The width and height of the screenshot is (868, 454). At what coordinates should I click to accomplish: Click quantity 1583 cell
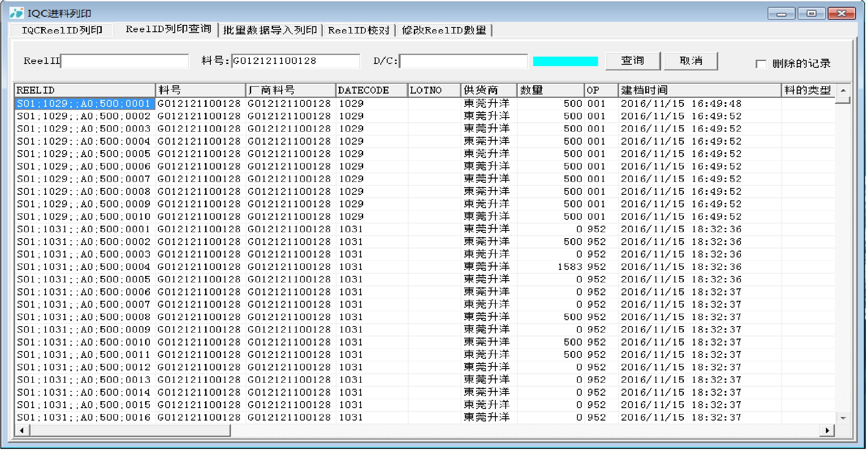coord(551,267)
